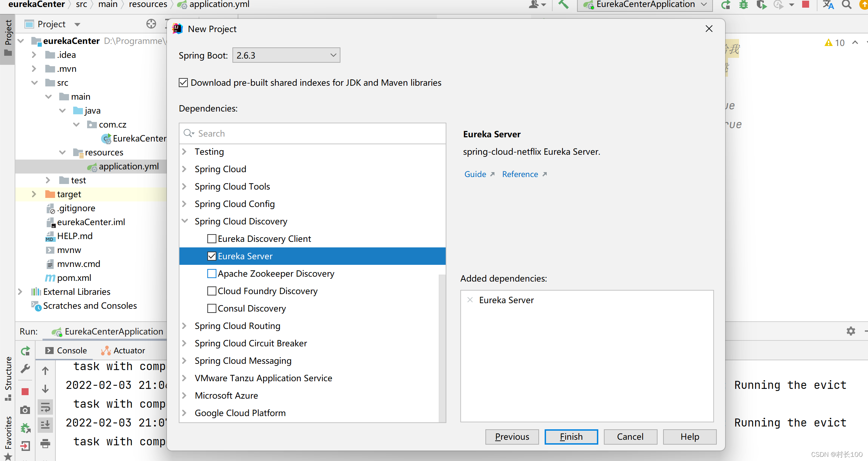Click the camera thread dump icon
Screen dimensions: 868x461
tap(25, 410)
